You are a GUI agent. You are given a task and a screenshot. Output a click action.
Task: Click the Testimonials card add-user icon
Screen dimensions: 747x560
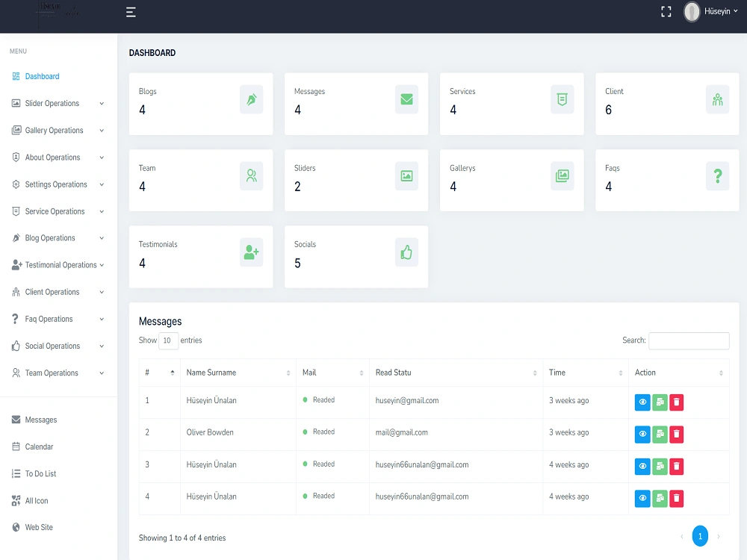pos(252,252)
